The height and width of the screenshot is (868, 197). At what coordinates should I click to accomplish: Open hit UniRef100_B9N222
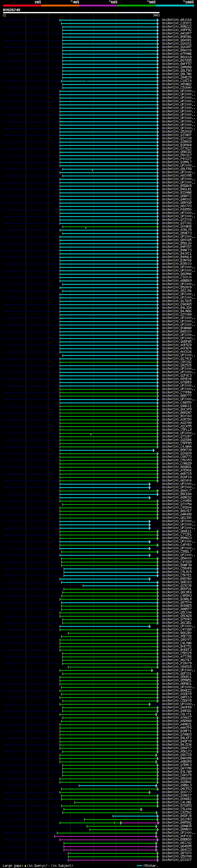[x=177, y=26]
